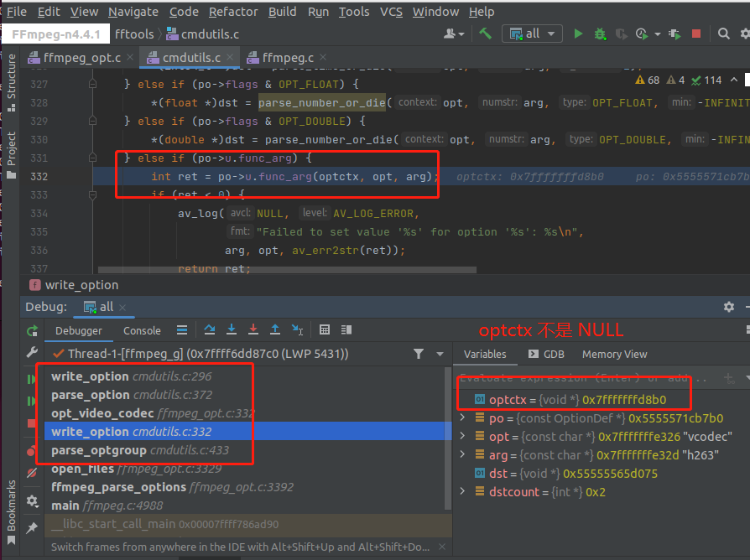Viewport: 750px width, 560px height.
Task: Click the Rerun debug session icon
Action: click(x=32, y=330)
